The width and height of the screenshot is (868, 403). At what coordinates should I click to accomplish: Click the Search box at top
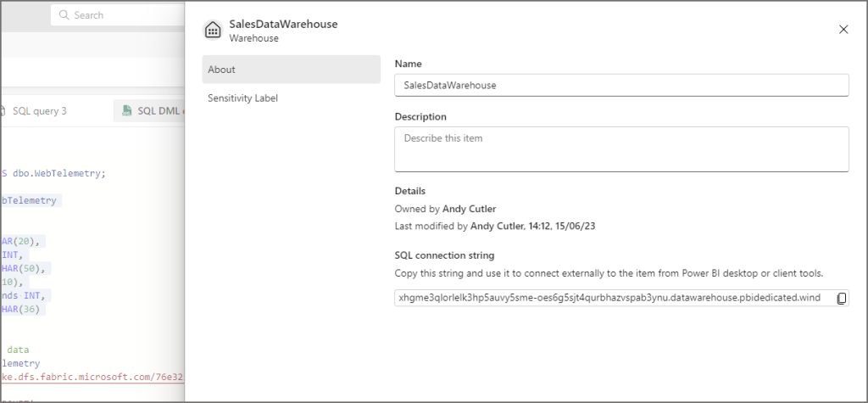pos(117,15)
